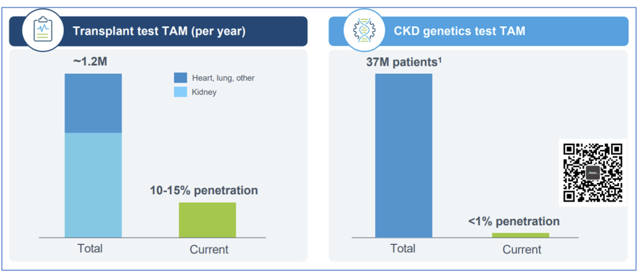Click the QR code image
Screen dimensions: 644x276
click(x=592, y=172)
